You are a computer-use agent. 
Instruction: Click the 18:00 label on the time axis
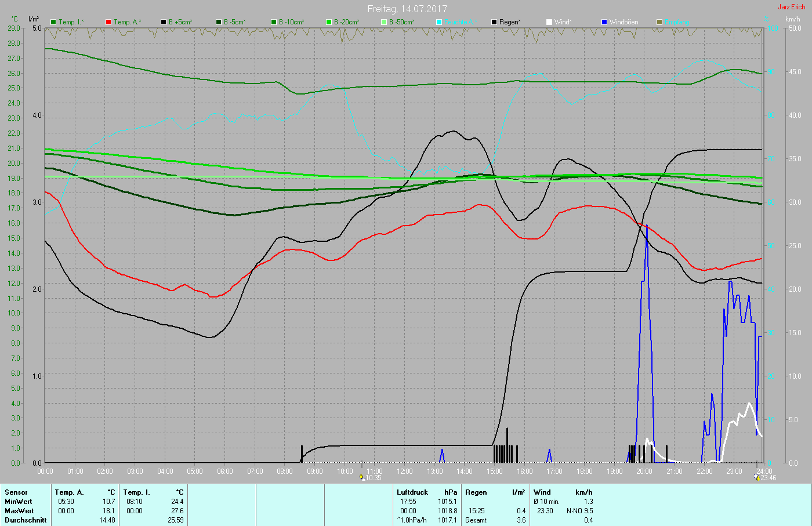(x=585, y=471)
